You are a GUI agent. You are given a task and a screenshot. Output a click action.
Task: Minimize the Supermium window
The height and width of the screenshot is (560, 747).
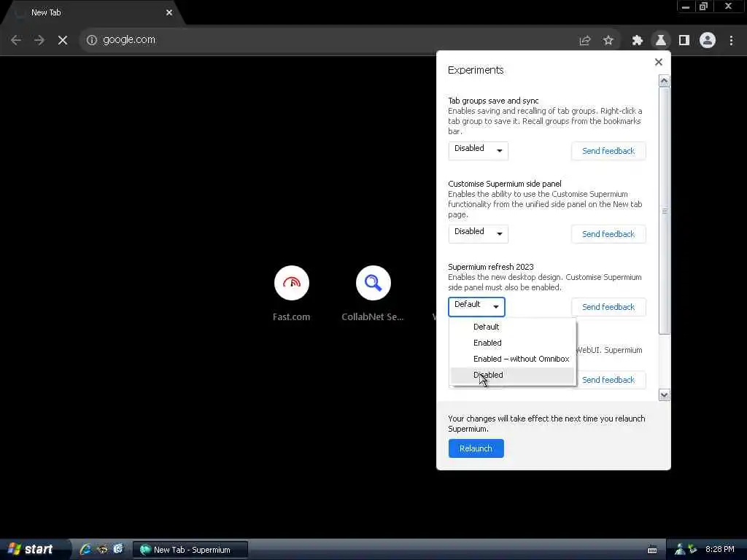(x=686, y=7)
